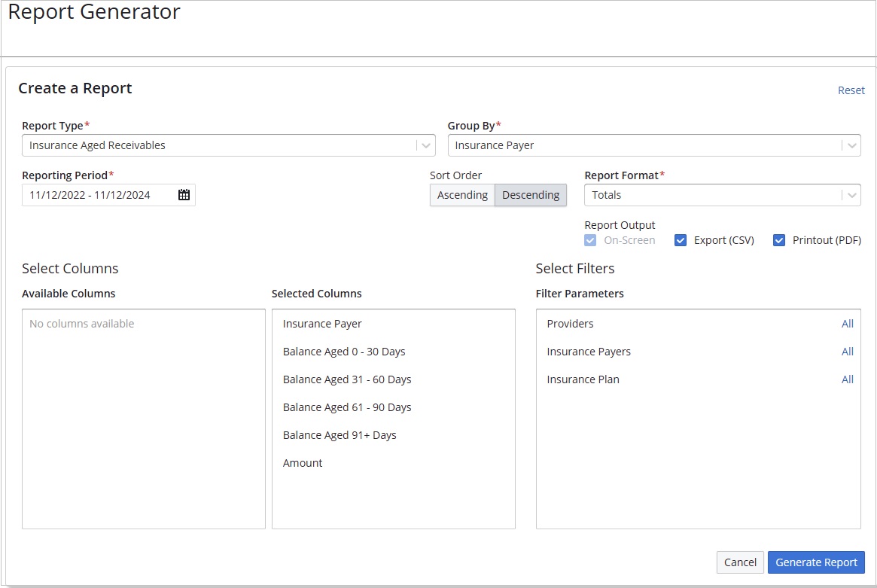Image resolution: width=877 pixels, height=588 pixels.
Task: Open the Reporting Period calendar icon
Action: (184, 195)
